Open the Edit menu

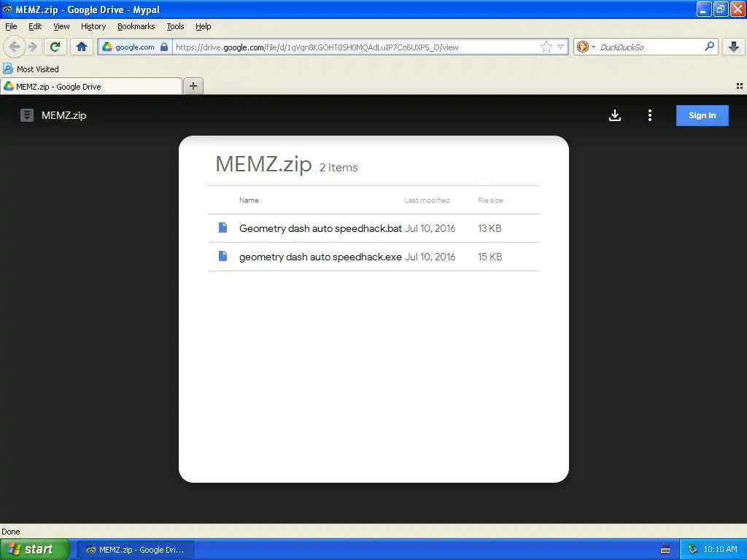click(35, 26)
